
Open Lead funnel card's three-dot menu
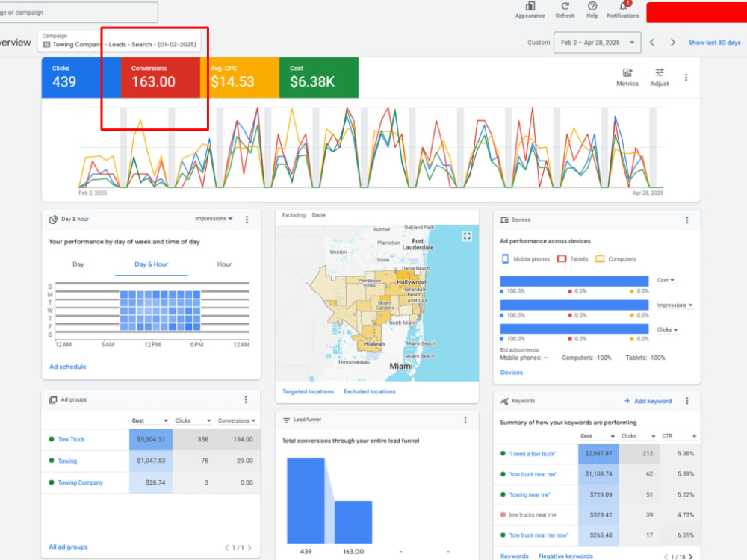pos(465,420)
